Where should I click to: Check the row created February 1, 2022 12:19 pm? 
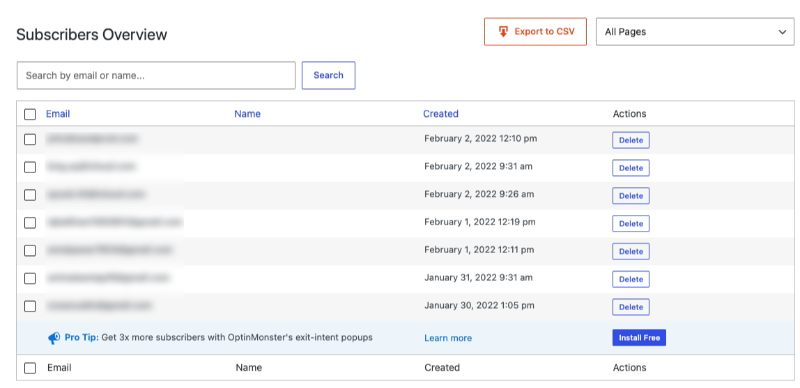[x=30, y=223]
